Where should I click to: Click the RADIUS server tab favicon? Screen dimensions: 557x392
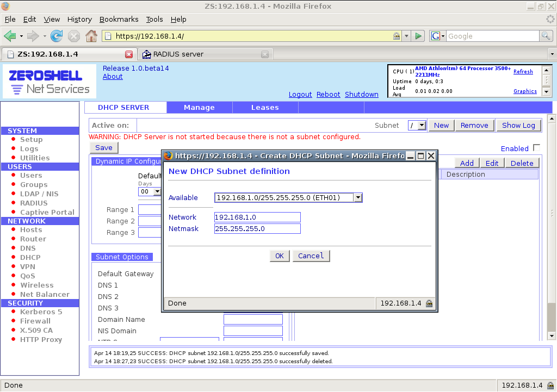pyautogui.click(x=146, y=54)
